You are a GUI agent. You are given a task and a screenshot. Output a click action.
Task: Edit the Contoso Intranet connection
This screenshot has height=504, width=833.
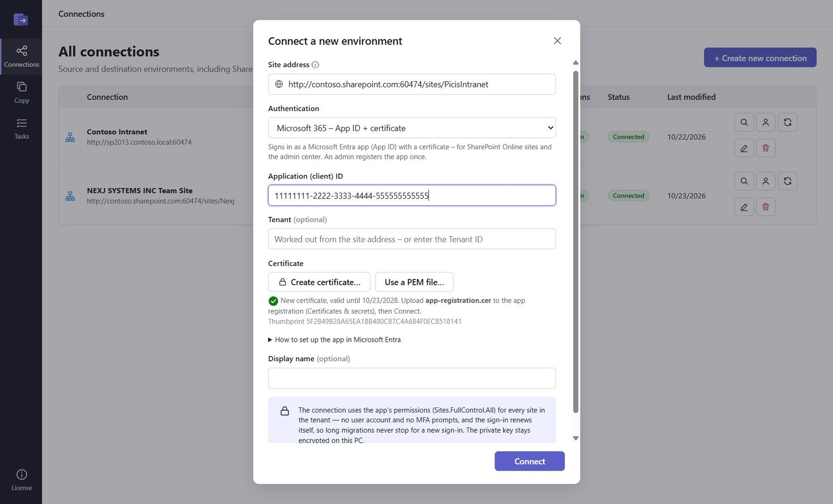[744, 148]
